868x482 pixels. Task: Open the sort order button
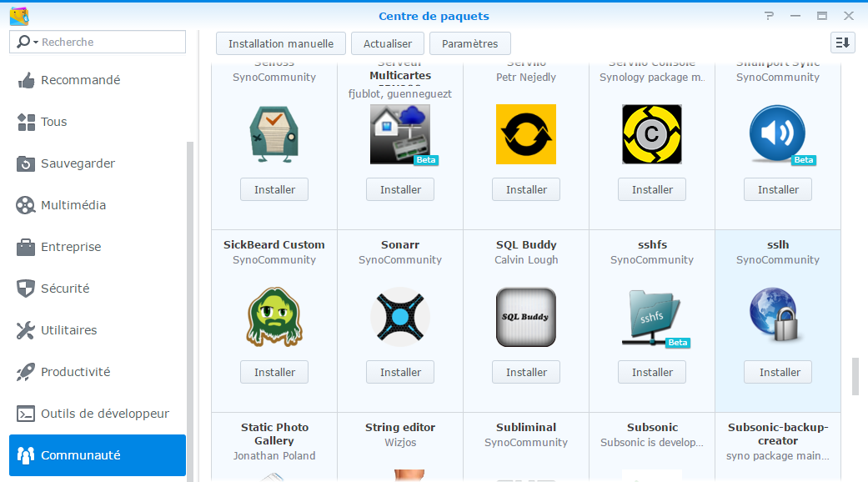(842, 43)
